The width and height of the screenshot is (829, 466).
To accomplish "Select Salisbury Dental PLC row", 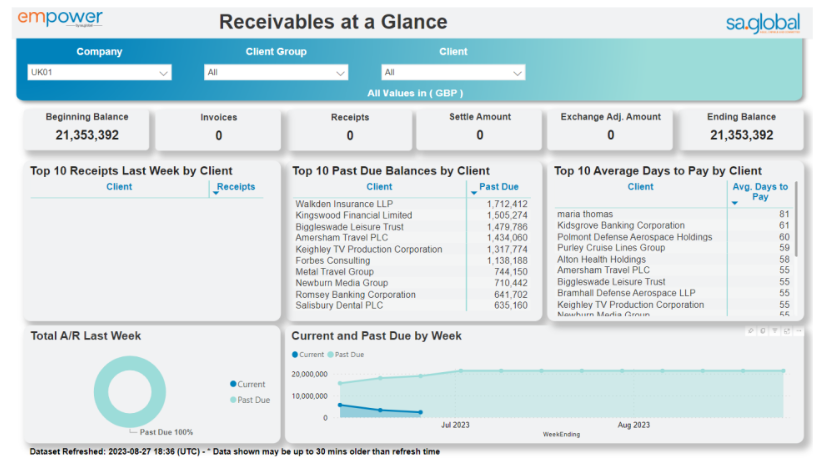I will click(x=411, y=305).
